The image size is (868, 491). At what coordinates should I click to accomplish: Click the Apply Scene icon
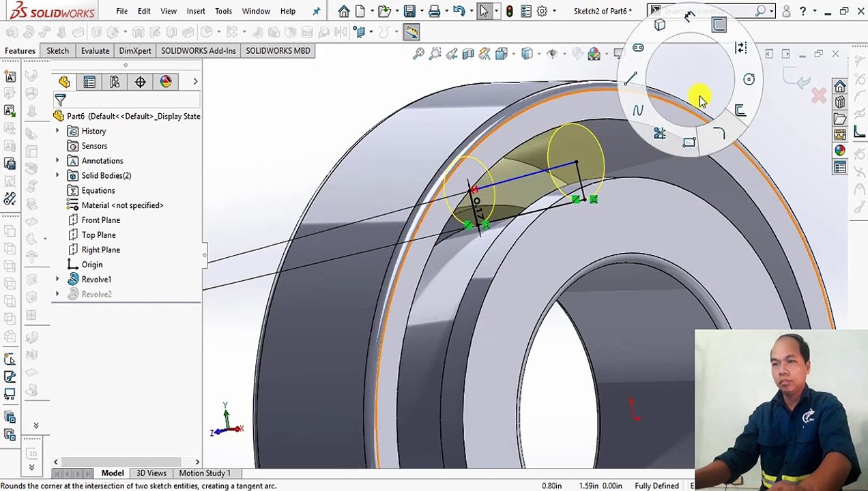[594, 53]
